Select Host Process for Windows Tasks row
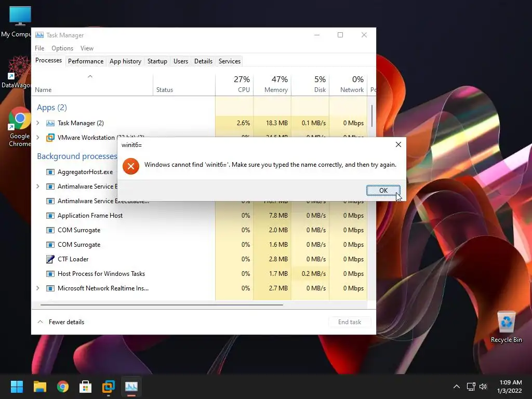 coord(199,273)
